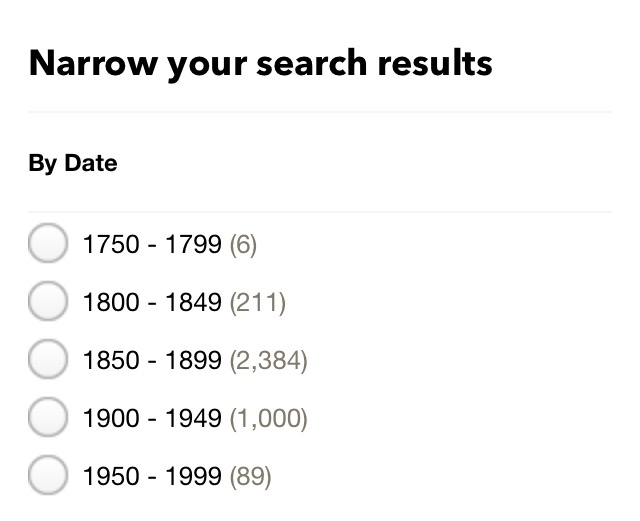Click the "1800 - 1849" date range text

pos(152,302)
